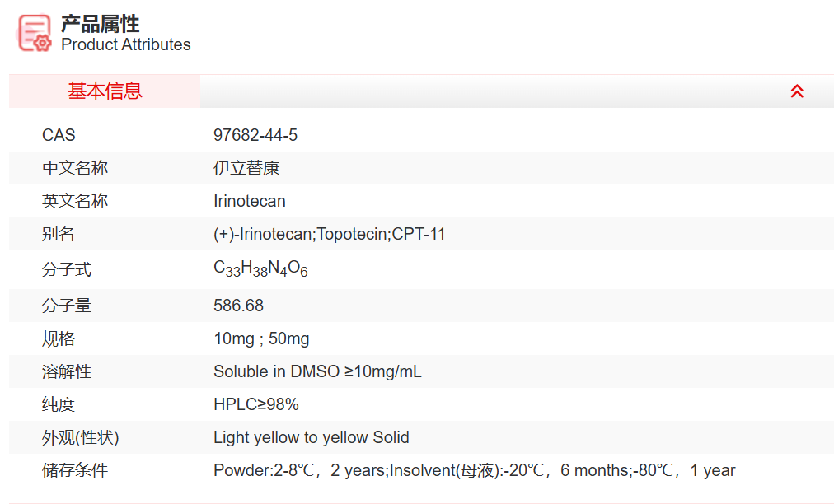
Task: Collapse the 基本信息 section with the red chevron
Action: click(x=797, y=91)
